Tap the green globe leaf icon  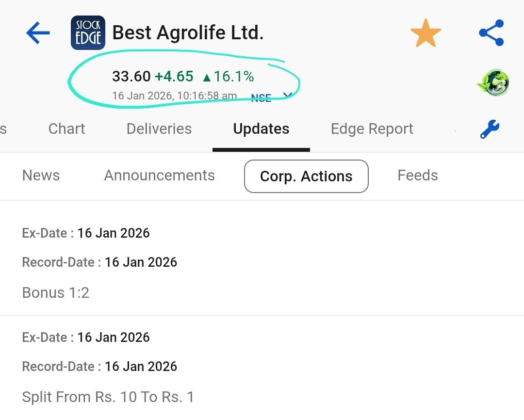(x=492, y=82)
